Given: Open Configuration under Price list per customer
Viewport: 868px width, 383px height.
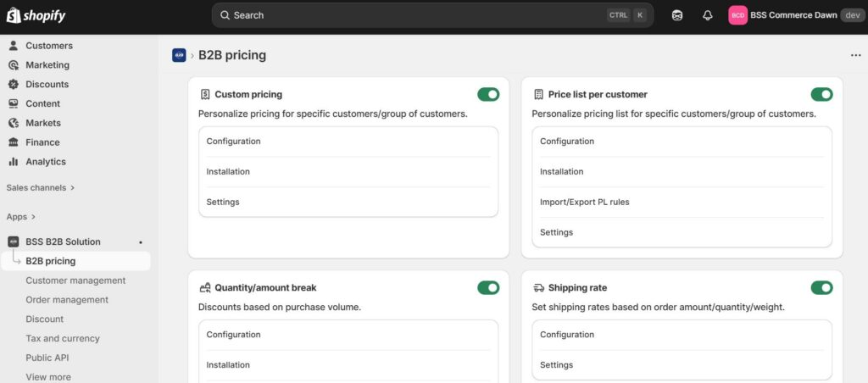Looking at the screenshot, I should [x=682, y=142].
